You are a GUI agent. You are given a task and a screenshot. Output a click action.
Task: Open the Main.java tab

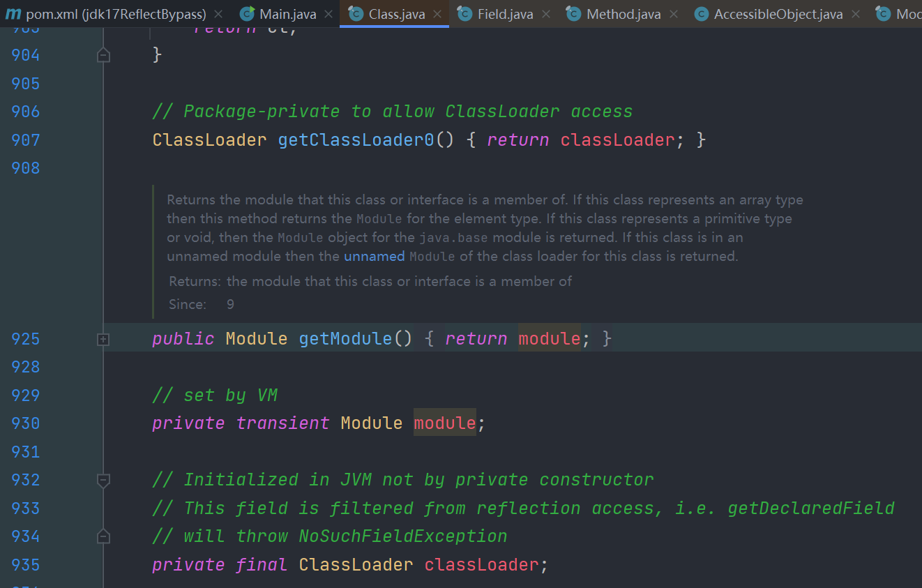[287, 14]
